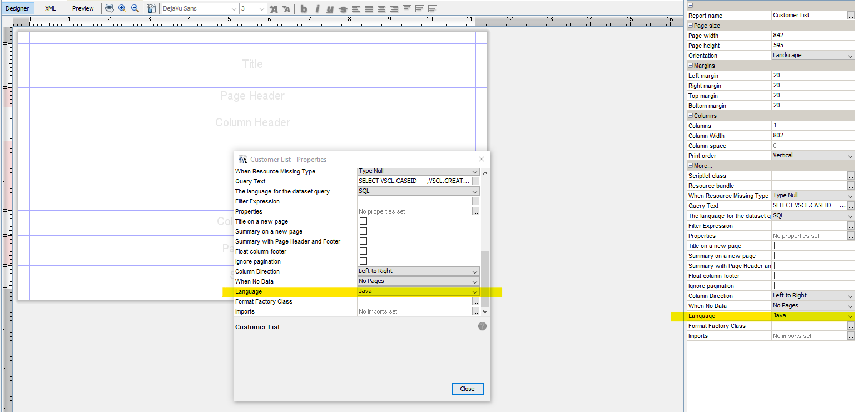This screenshot has height=412, width=868.
Task: Open the font size dropdown
Action: pyautogui.click(x=253, y=9)
